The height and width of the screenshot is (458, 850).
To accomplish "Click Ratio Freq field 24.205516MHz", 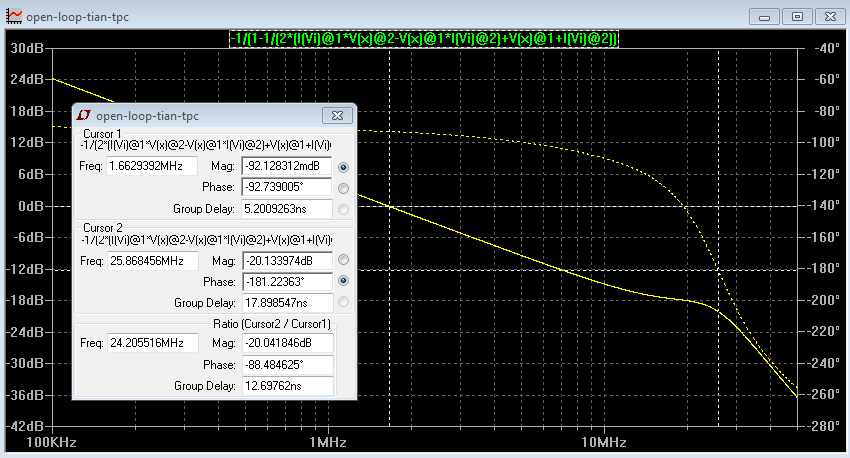I will click(x=153, y=343).
